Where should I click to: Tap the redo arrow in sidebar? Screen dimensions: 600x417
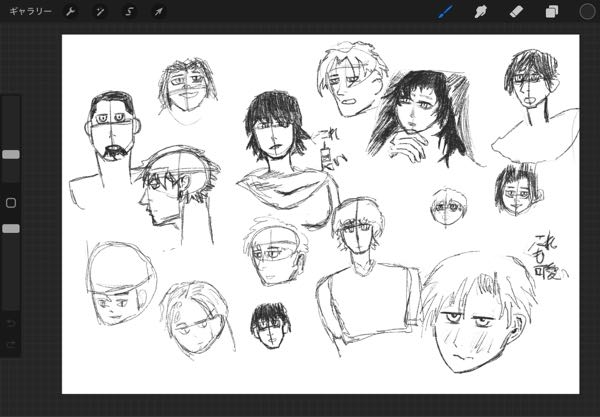tap(11, 345)
